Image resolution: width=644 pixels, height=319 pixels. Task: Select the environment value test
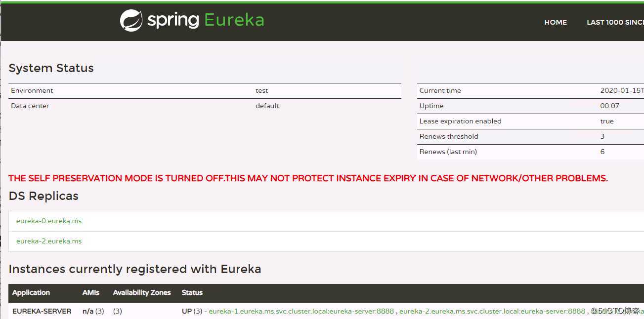pos(262,90)
